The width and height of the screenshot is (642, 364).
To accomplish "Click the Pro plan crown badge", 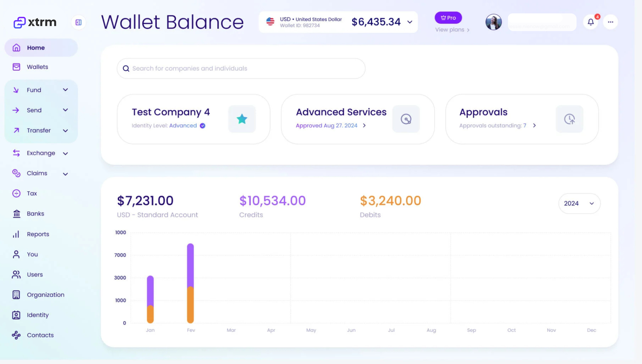I will (448, 18).
